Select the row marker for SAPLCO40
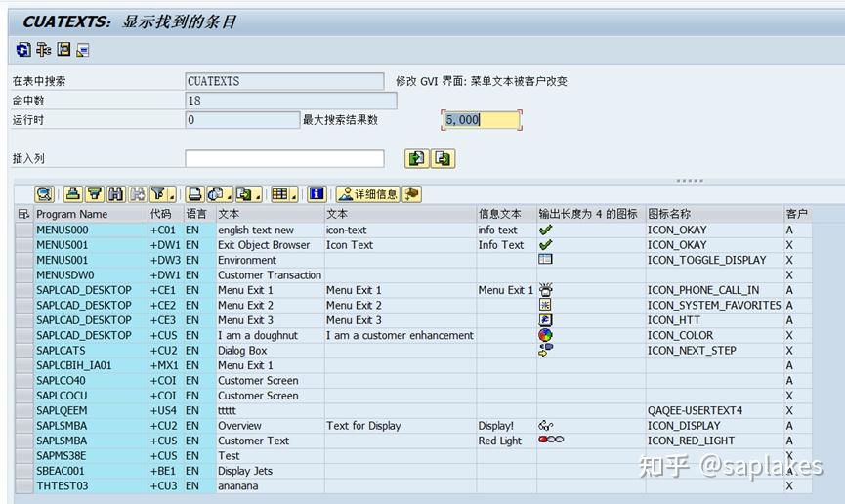 pyautogui.click(x=23, y=381)
